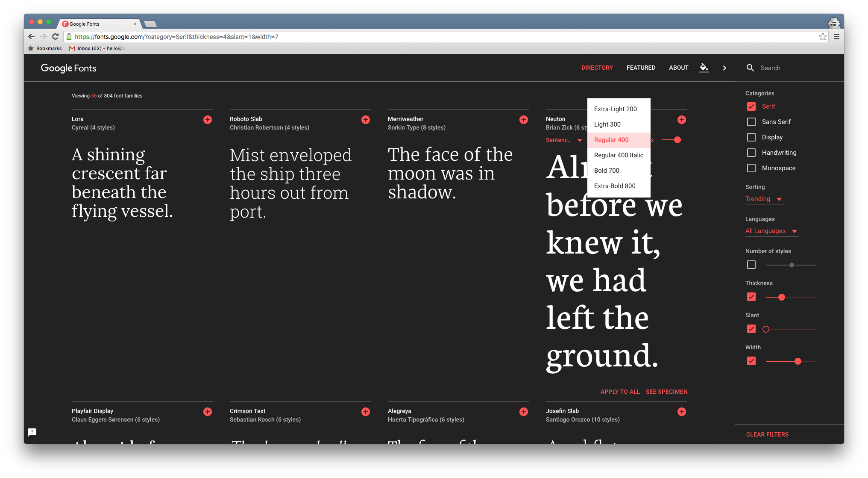This screenshot has height=478, width=868.
Task: Add Neuton font via plus icon
Action: [682, 120]
